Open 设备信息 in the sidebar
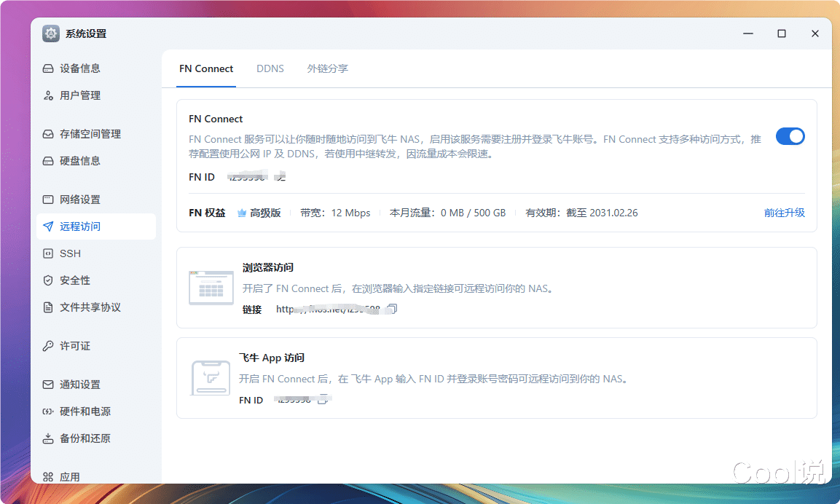The image size is (840, 504). pos(96,68)
